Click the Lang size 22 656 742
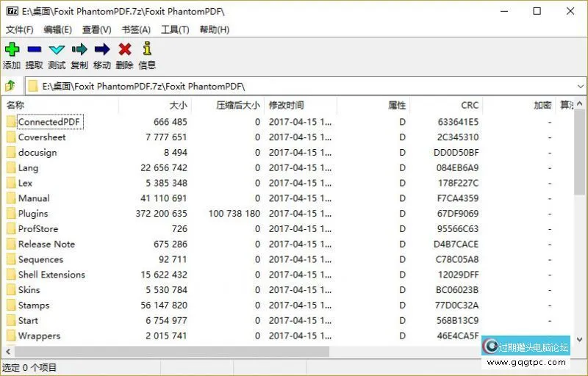Image resolution: width=588 pixels, height=376 pixels. pyautogui.click(x=163, y=167)
